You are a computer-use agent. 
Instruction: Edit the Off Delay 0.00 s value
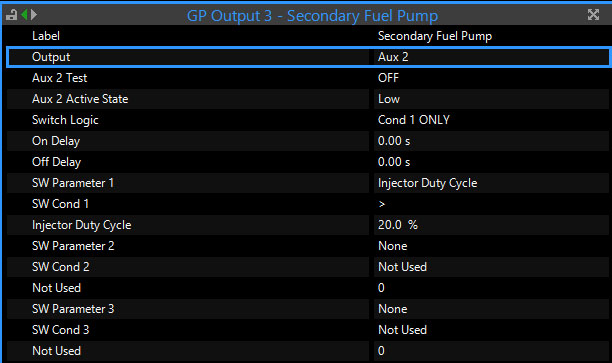pyautogui.click(x=491, y=162)
